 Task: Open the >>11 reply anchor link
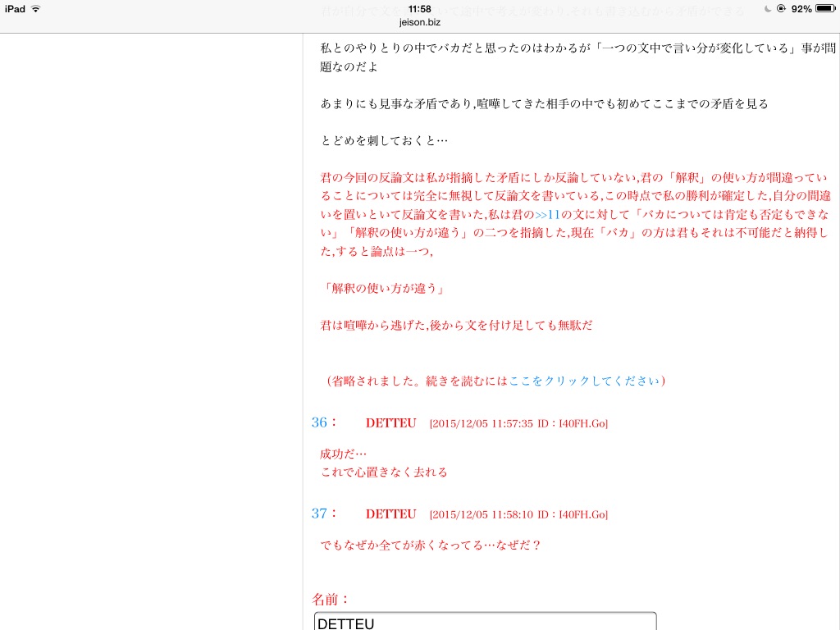click(x=547, y=216)
